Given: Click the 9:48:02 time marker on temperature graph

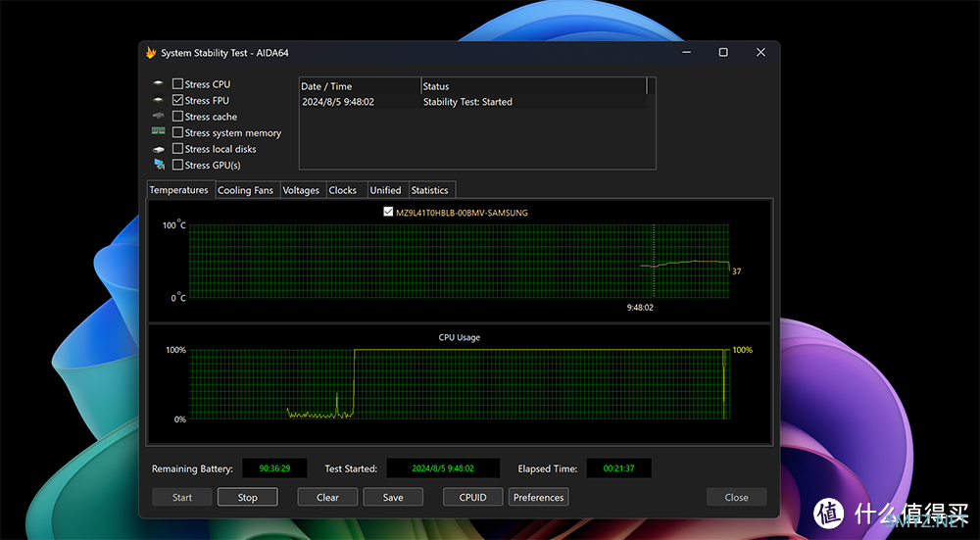Looking at the screenshot, I should click(641, 308).
